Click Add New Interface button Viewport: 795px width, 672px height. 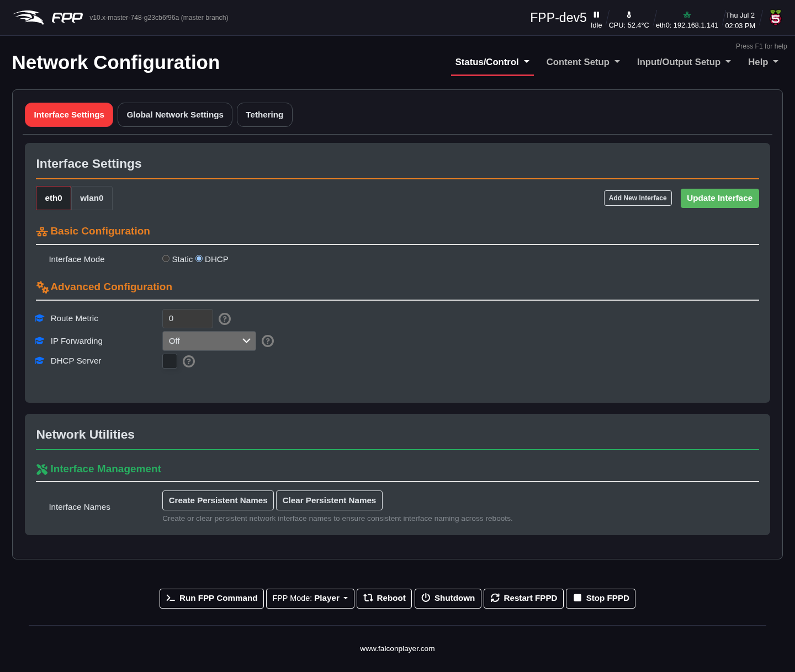[638, 198]
